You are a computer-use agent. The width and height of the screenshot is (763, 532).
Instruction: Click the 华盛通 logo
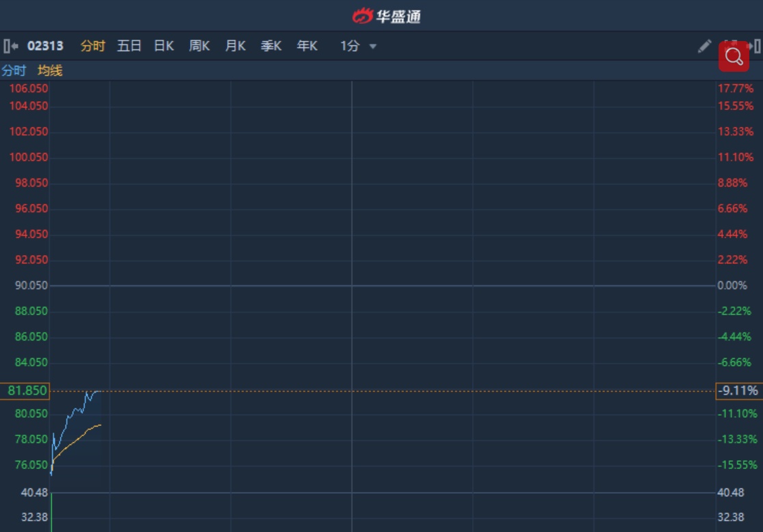click(x=386, y=16)
